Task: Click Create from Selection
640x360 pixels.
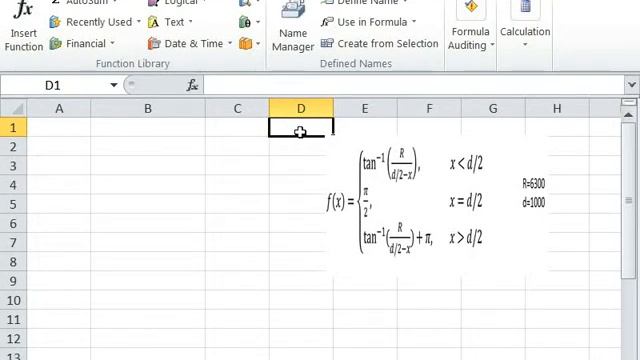Action: pyautogui.click(x=380, y=43)
